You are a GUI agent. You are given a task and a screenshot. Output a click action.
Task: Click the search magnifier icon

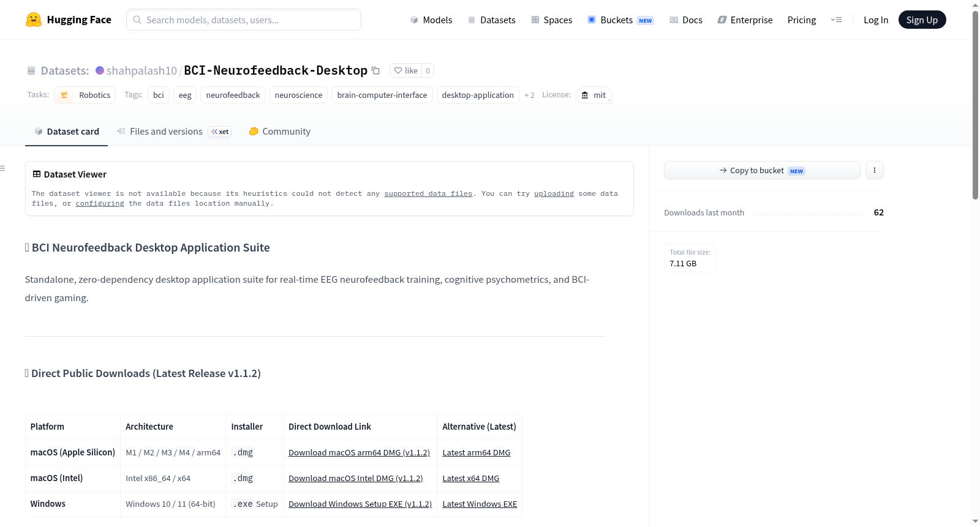138,20
